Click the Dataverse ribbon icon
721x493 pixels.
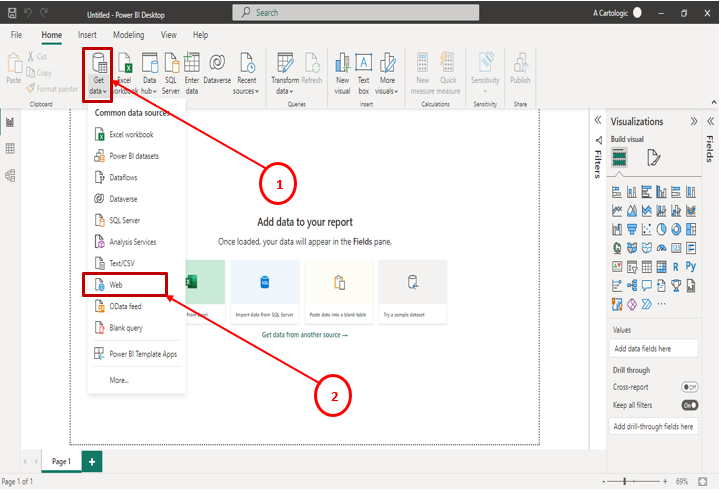[x=217, y=69]
